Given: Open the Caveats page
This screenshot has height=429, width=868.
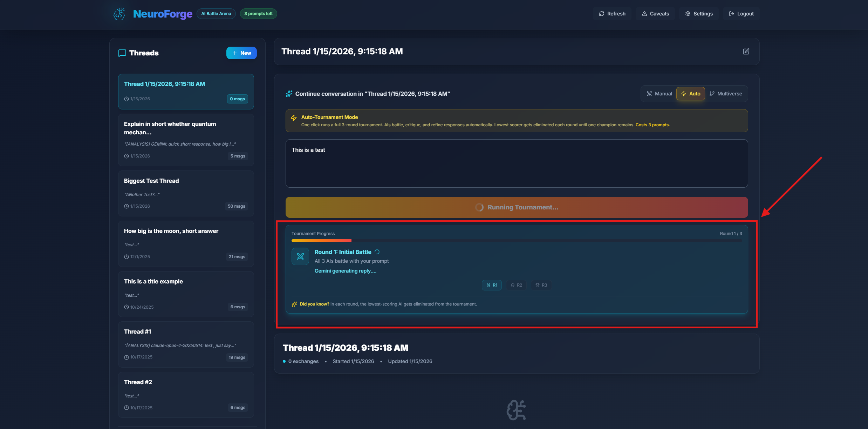Looking at the screenshot, I should tap(655, 14).
